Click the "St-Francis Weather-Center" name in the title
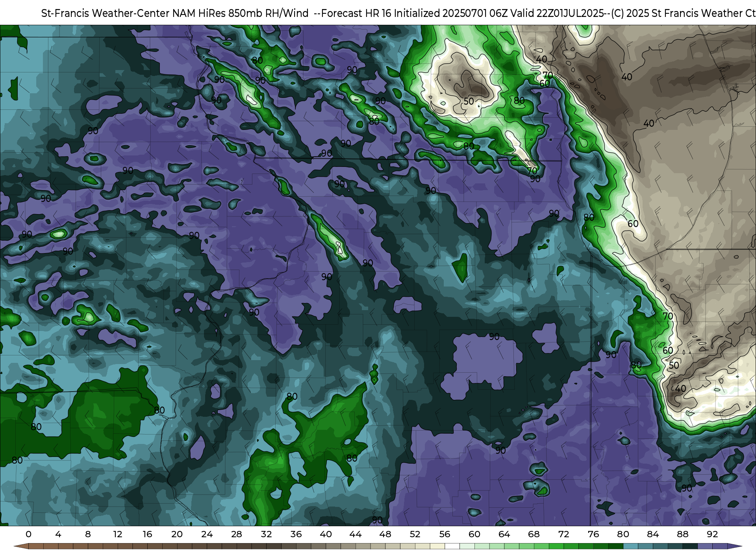 (106, 13)
